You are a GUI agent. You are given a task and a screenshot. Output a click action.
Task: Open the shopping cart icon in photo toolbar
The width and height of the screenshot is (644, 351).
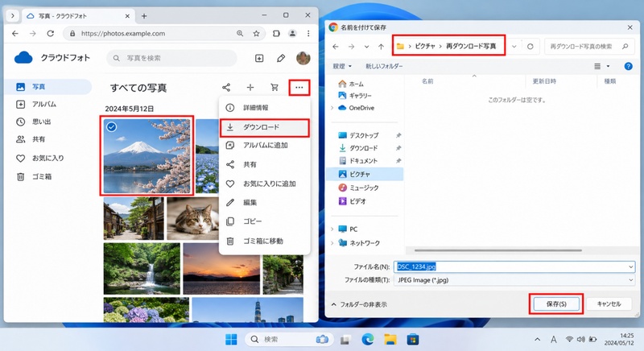pyautogui.click(x=275, y=88)
